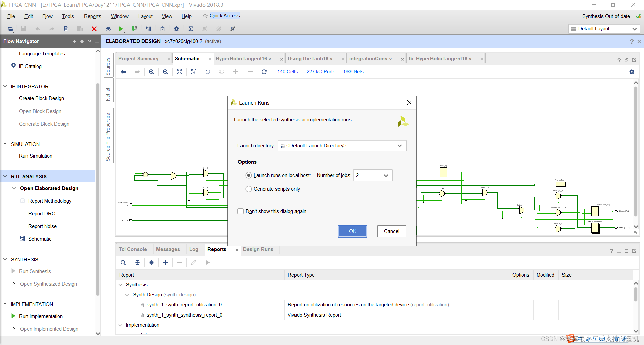Viewport: 644px width, 345px height.
Task: Switch to the Tcl Console tab
Action: 132,249
